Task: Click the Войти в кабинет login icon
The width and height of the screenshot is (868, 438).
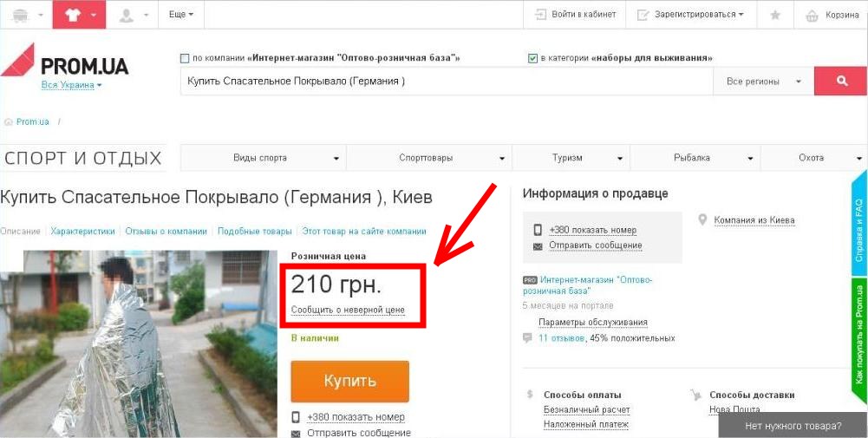Action: [x=540, y=15]
